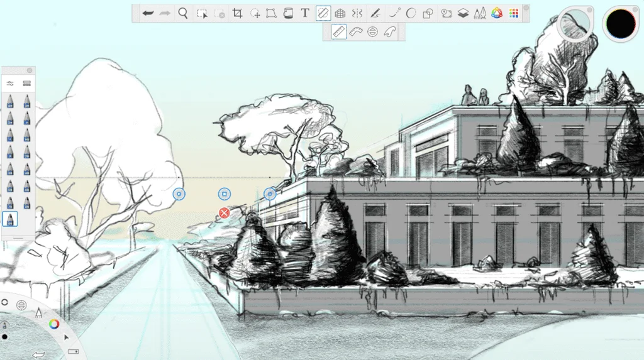Select the French Curve guide
Screen dimensions: 644x360
tap(390, 31)
